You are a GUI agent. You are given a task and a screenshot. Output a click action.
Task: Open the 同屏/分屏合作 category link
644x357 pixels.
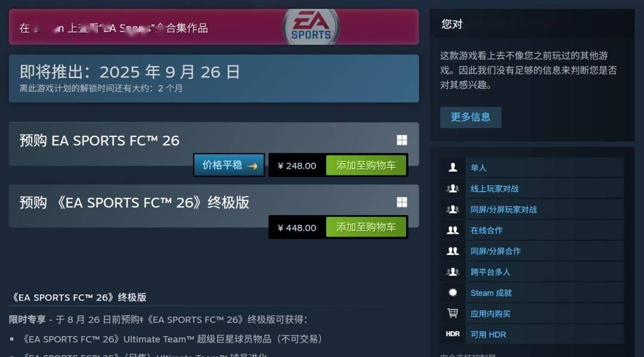496,251
